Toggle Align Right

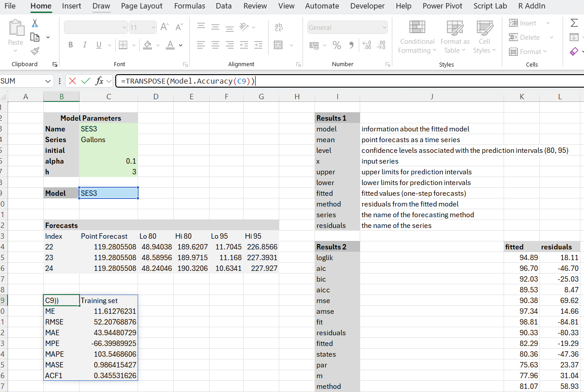(x=229, y=45)
